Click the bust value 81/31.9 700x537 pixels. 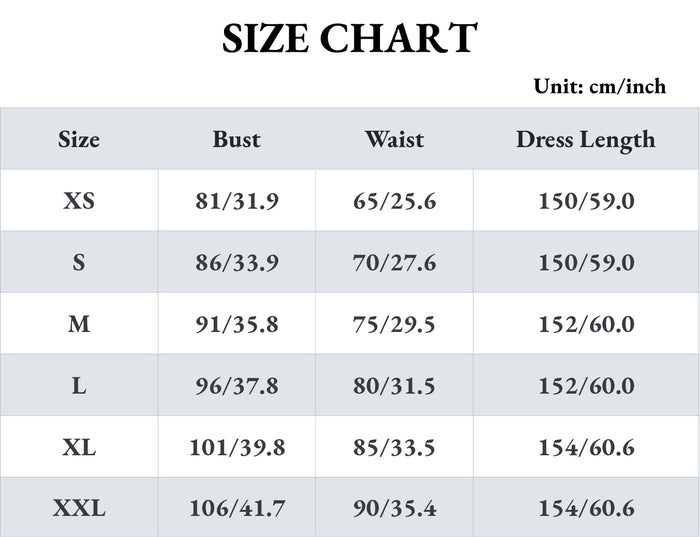[x=236, y=201]
